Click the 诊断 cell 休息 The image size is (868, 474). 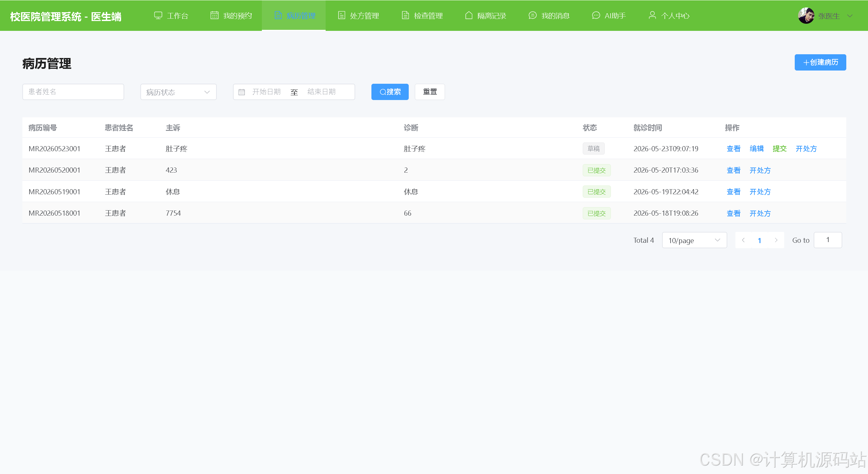point(411,192)
